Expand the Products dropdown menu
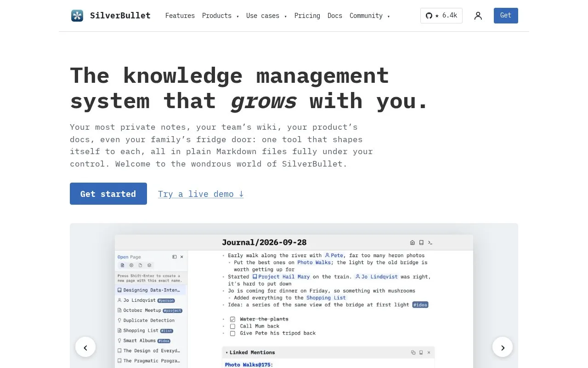Viewport: 588px width, 368px height. click(220, 16)
